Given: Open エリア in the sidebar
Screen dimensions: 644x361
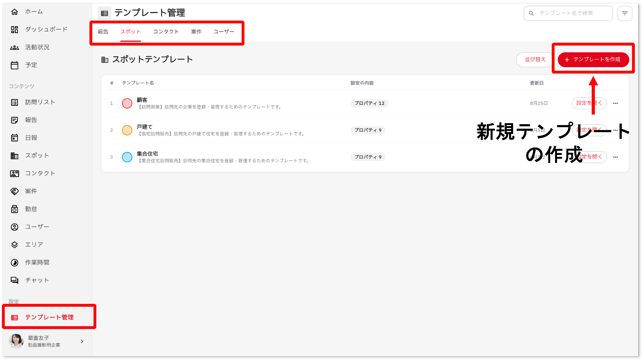Looking at the screenshot, I should (x=27, y=244).
